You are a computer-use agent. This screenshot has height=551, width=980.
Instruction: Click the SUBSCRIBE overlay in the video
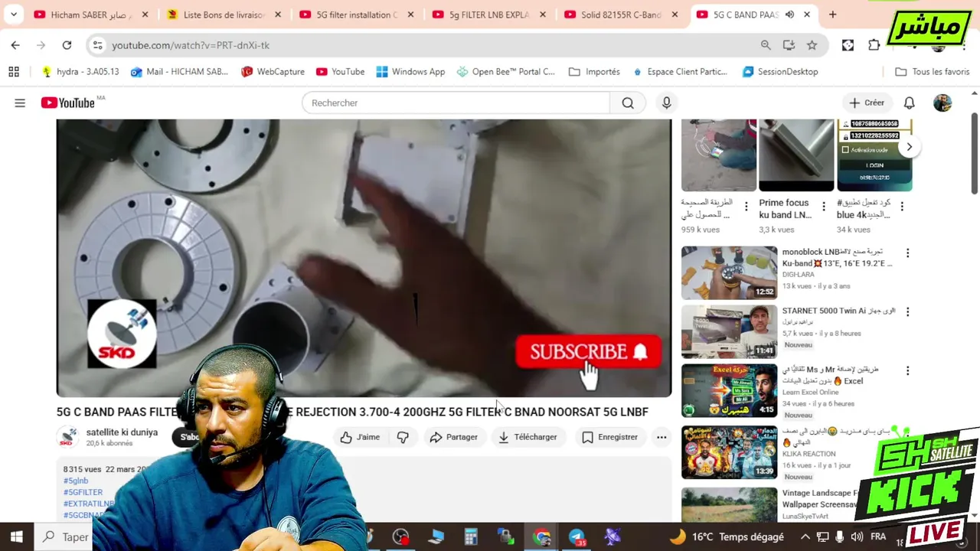coord(588,352)
